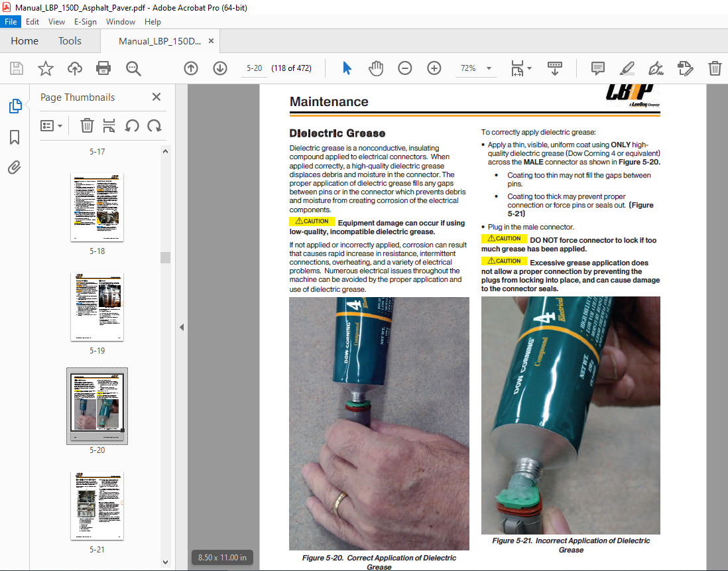Image resolution: width=728 pixels, height=571 pixels.
Task: Upload file to cloud icon
Action: [x=75, y=69]
